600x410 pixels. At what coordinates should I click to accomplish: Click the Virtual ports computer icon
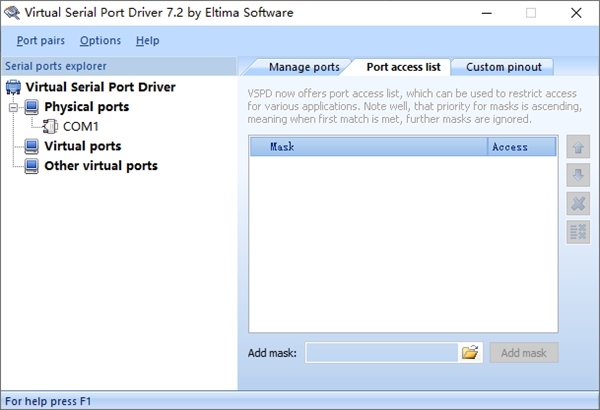click(31, 146)
